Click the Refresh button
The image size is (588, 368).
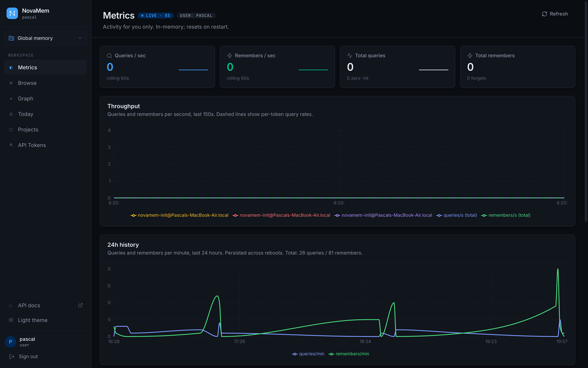(555, 14)
